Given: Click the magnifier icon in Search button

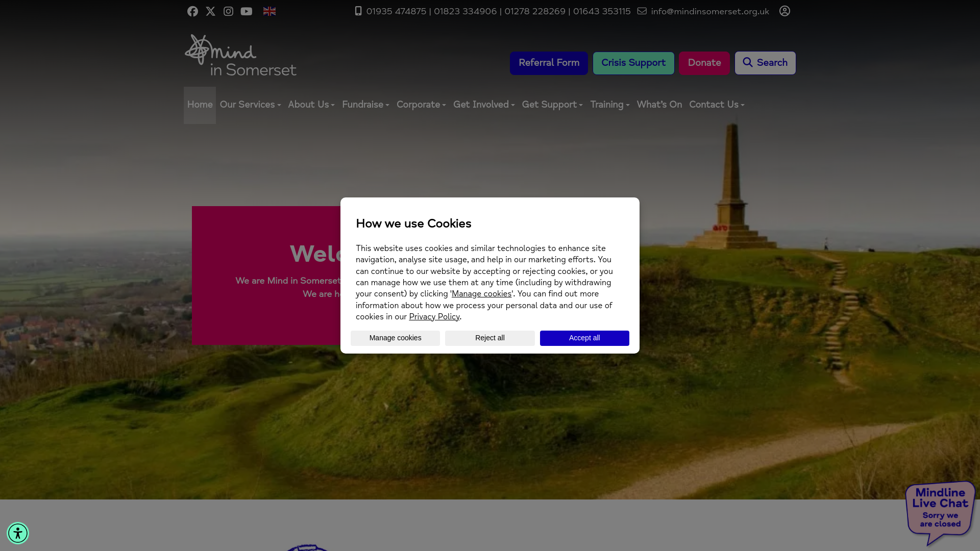Looking at the screenshot, I should [748, 62].
